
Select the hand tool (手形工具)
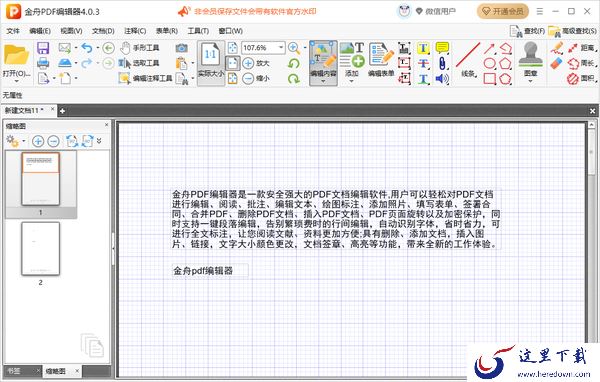click(x=139, y=48)
